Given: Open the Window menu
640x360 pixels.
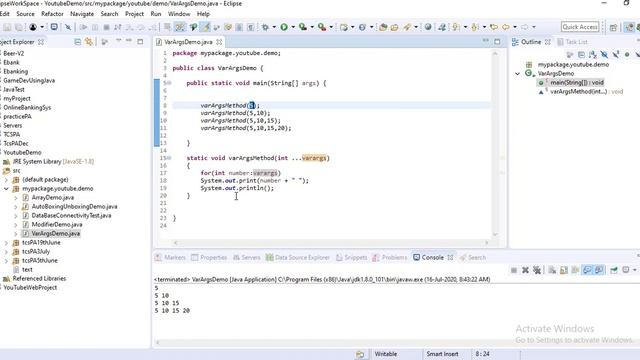Looking at the screenshot, I should (179, 14).
